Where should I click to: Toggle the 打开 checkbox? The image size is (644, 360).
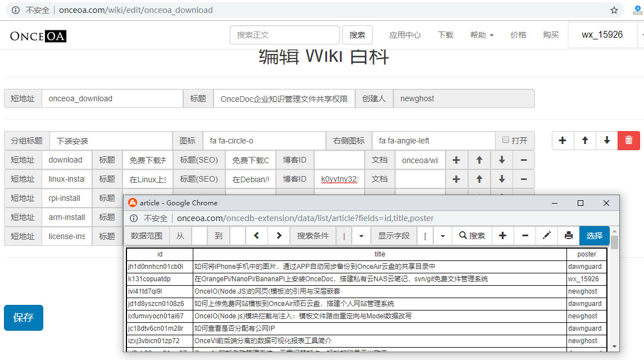point(506,140)
